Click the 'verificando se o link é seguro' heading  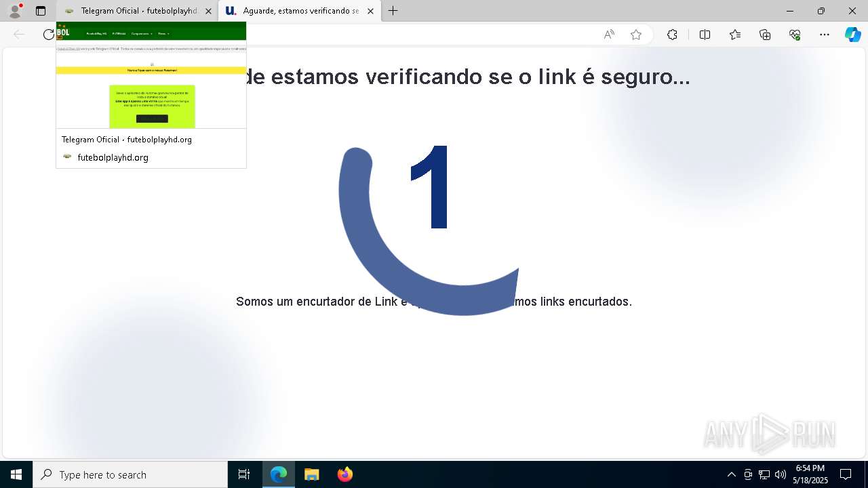click(467, 77)
